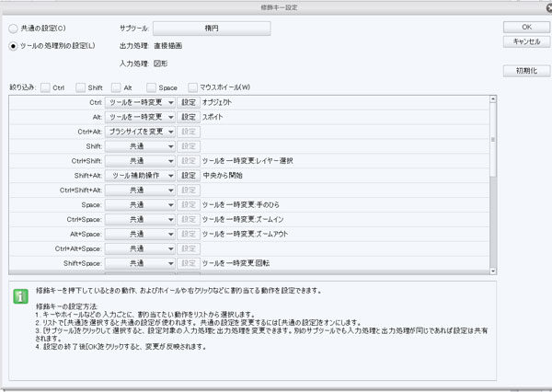This screenshot has height=392, width=552.
Task: Click the オブジェクト text in Ctrl row
Action: coord(217,102)
